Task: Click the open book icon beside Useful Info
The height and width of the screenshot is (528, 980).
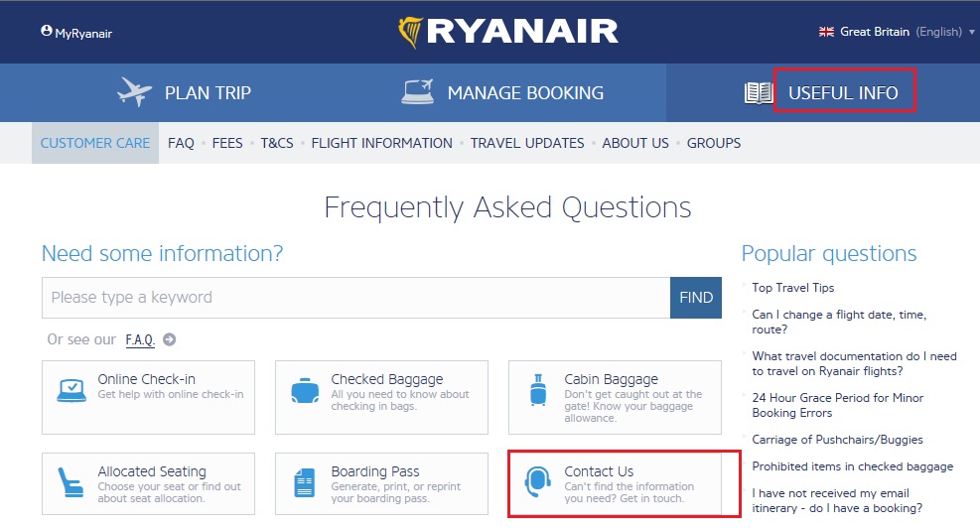Action: coord(759,93)
